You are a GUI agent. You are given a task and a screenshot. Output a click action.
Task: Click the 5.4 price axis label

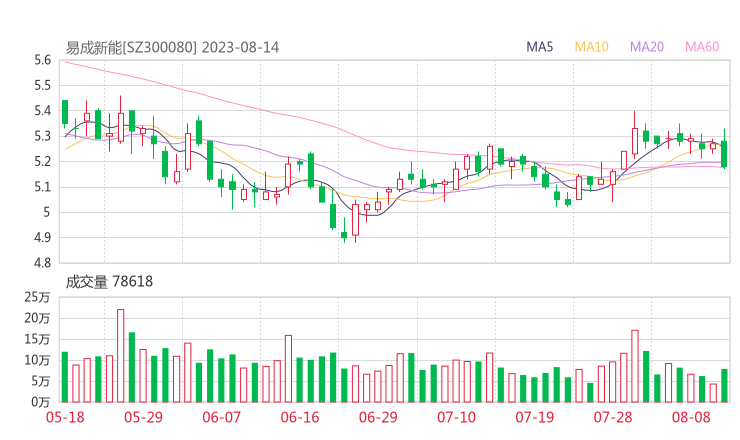pos(42,111)
